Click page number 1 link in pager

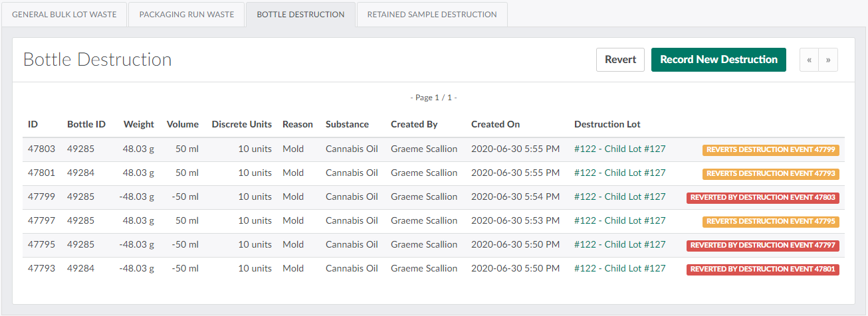pos(437,98)
